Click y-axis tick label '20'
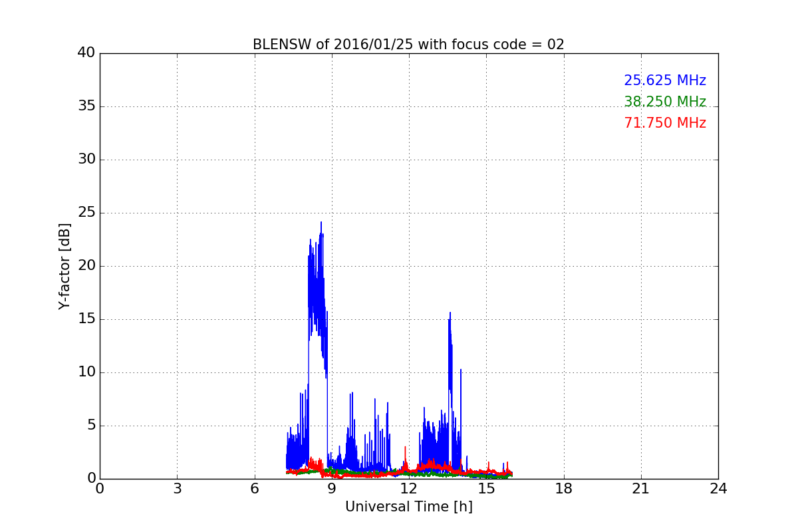The image size is (798, 532). [x=86, y=266]
